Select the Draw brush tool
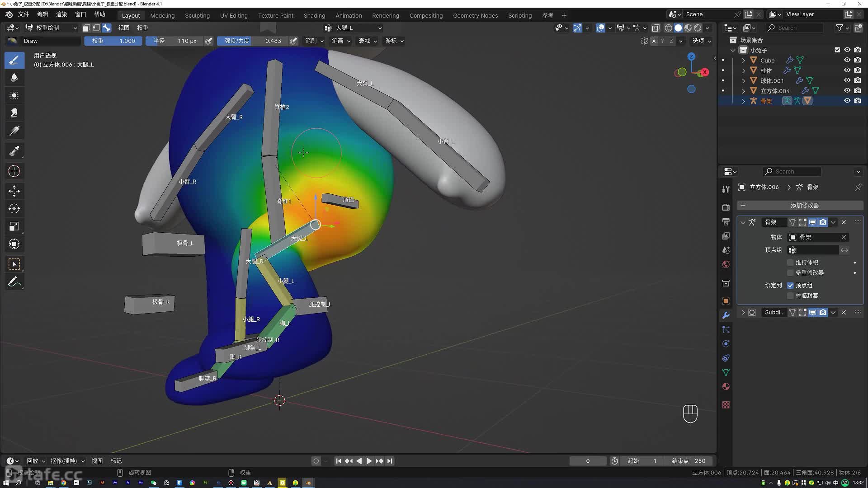This screenshot has width=868, height=488. coord(14,60)
